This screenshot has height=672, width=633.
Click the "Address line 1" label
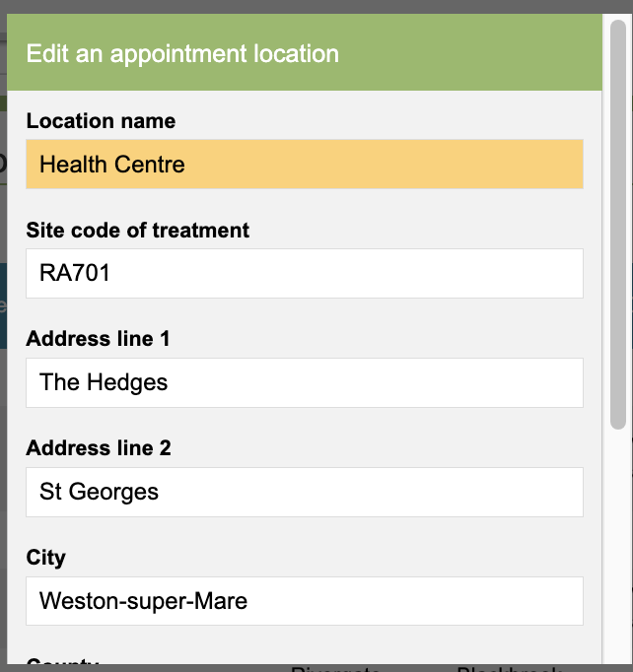[x=99, y=339]
